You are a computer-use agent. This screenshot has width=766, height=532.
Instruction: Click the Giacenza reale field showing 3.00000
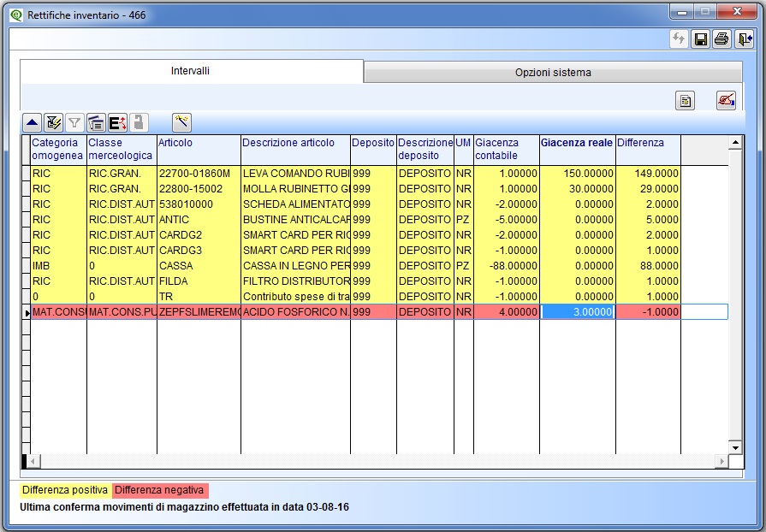point(578,312)
